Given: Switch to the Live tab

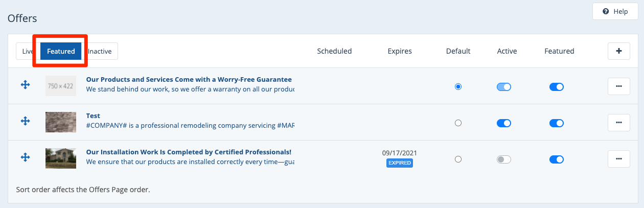Looking at the screenshot, I should (27, 51).
